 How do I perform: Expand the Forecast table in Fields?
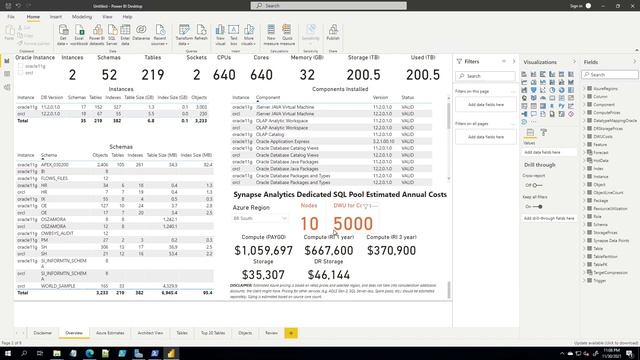click(584, 153)
